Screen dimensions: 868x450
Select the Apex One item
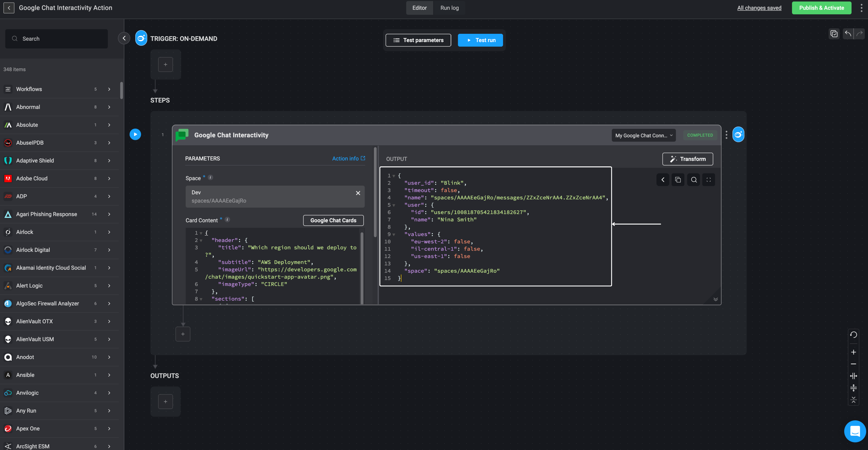pos(59,428)
